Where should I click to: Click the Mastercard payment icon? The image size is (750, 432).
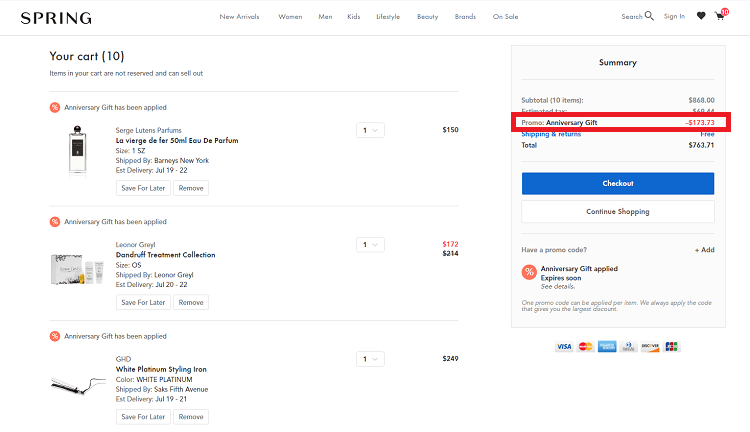click(x=585, y=346)
